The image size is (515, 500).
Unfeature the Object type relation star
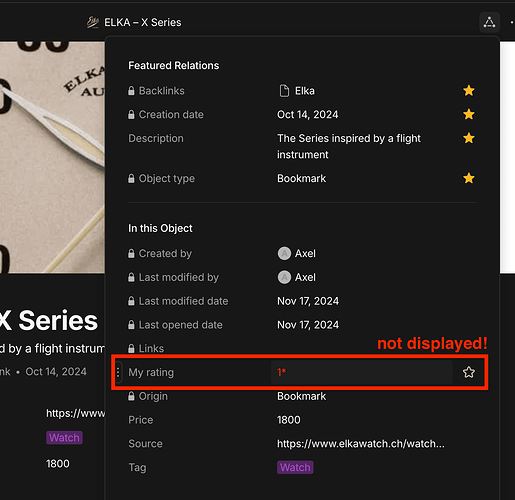(469, 178)
